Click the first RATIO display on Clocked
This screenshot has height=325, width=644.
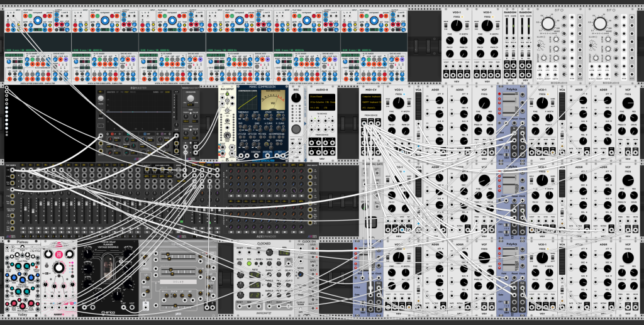255,275
